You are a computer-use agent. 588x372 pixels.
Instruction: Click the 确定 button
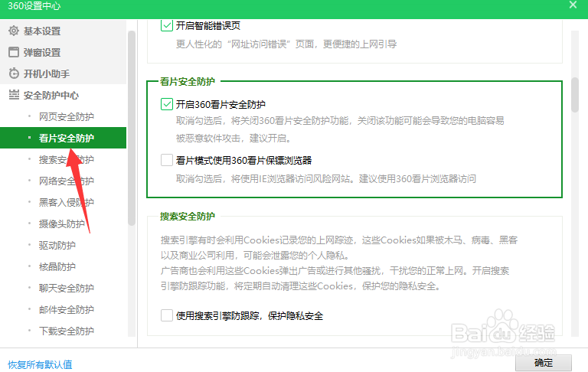pos(544,363)
